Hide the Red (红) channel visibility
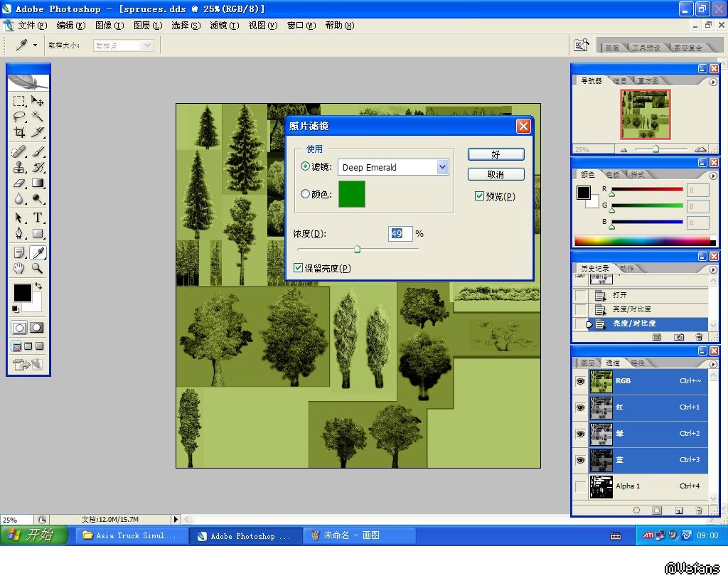 (x=580, y=407)
